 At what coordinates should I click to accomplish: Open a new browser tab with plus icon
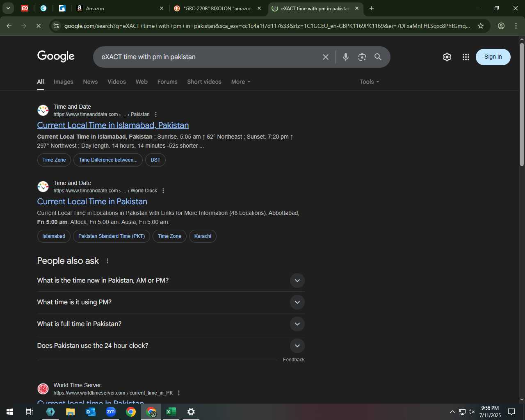tap(372, 8)
